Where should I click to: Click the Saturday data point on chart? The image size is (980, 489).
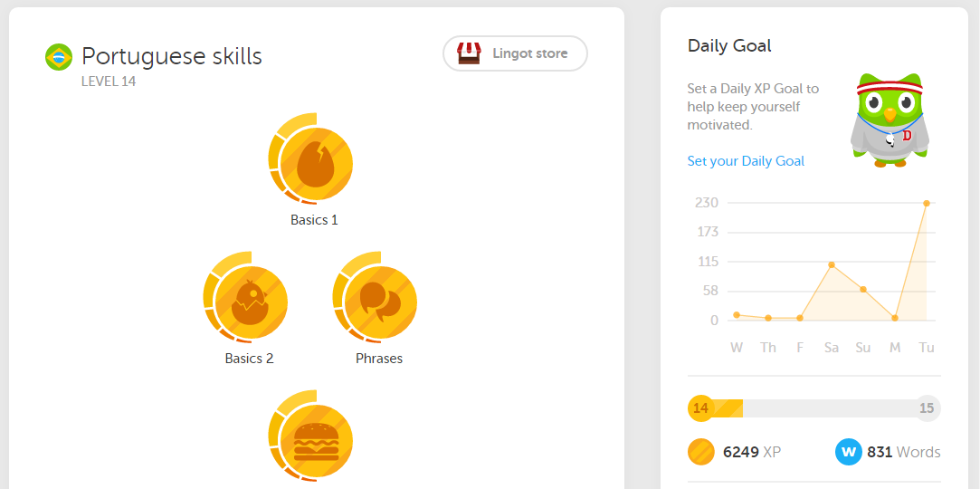(832, 264)
